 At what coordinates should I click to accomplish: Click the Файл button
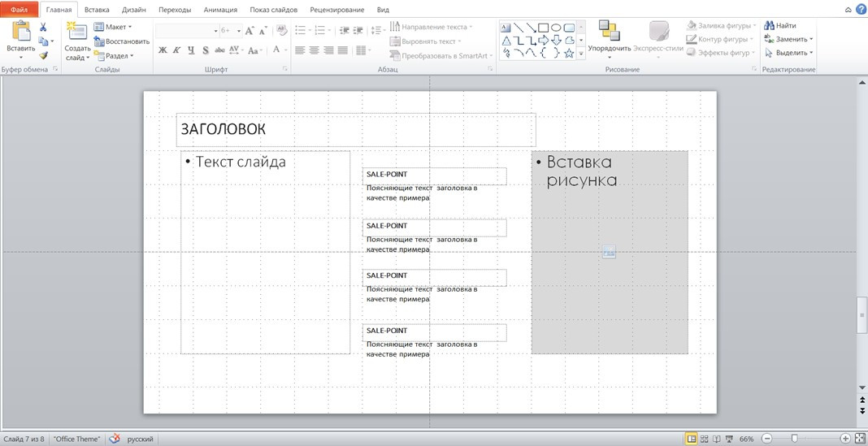19,10
